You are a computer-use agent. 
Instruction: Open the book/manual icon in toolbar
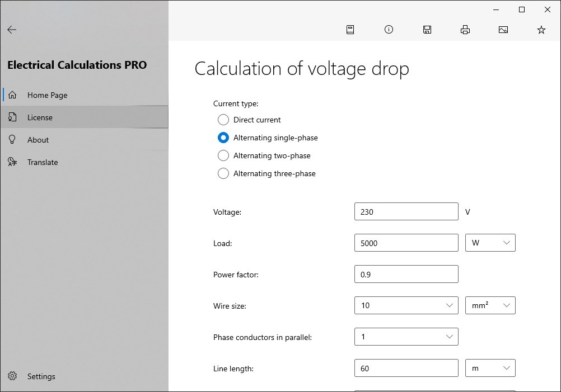coord(350,30)
